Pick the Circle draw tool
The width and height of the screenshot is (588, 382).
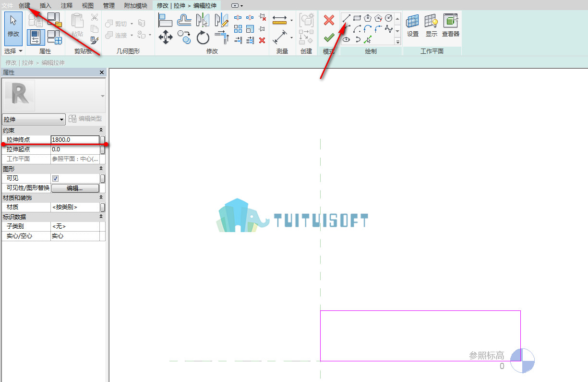[x=388, y=18]
